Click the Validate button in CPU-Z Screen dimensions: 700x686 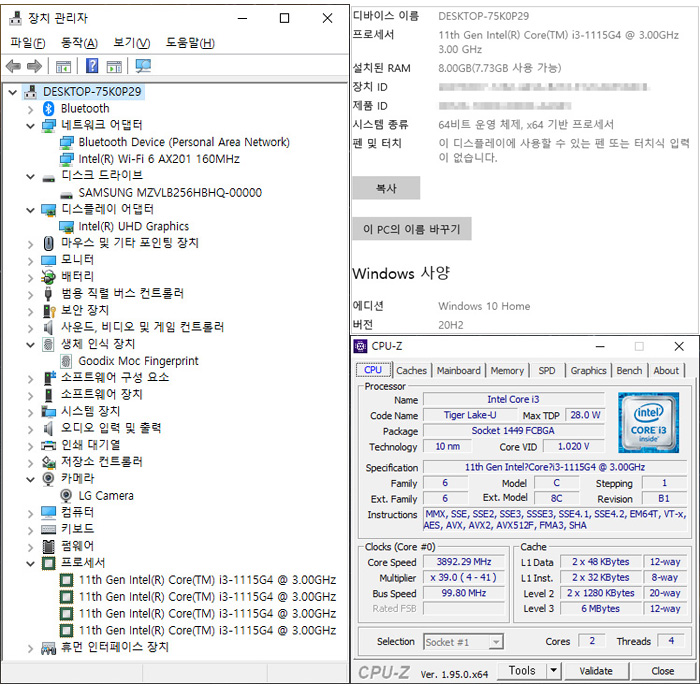click(596, 670)
